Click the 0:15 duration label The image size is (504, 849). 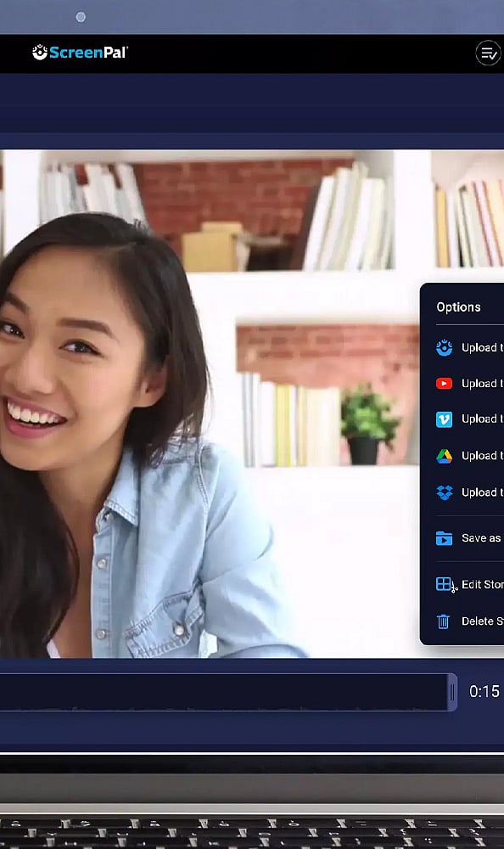pos(484,691)
